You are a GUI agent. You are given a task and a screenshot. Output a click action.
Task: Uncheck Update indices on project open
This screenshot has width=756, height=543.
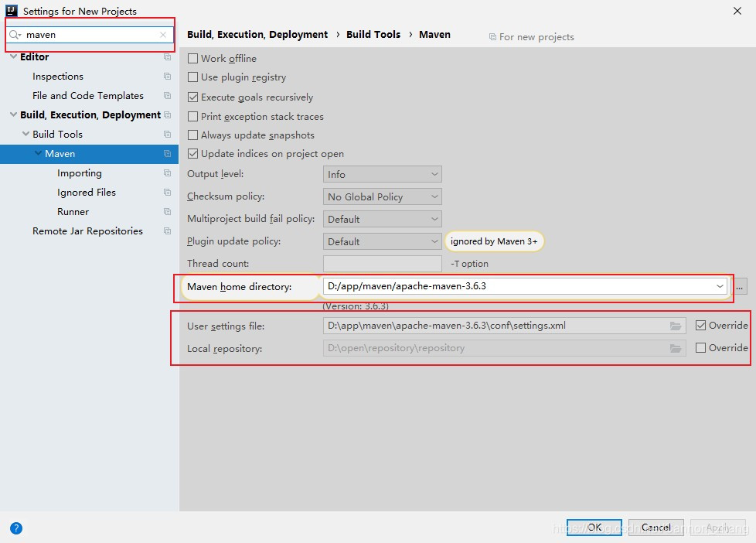tap(192, 153)
